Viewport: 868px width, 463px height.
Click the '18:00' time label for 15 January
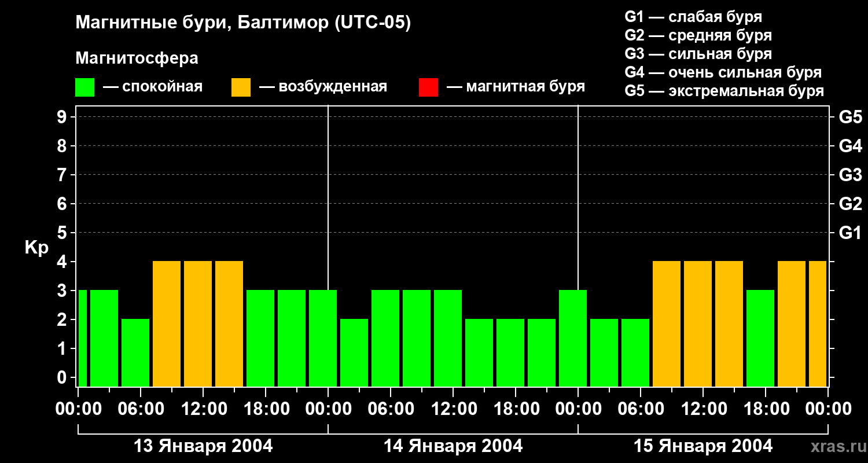point(766,409)
